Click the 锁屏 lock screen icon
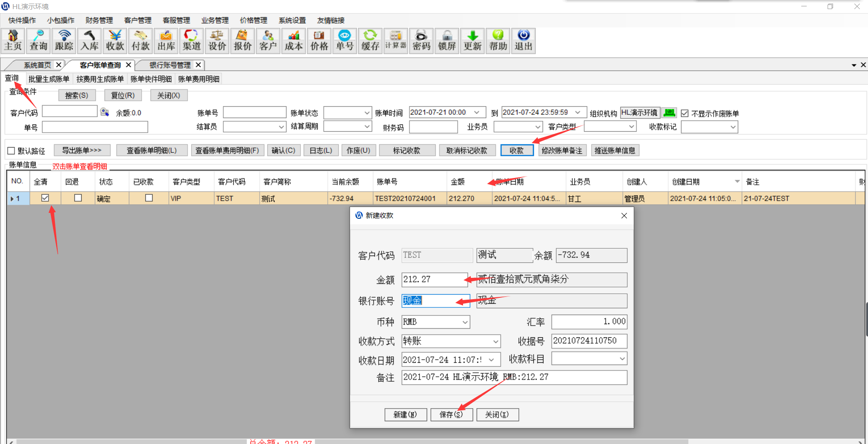Viewport: 868px width, 444px height. [x=447, y=41]
